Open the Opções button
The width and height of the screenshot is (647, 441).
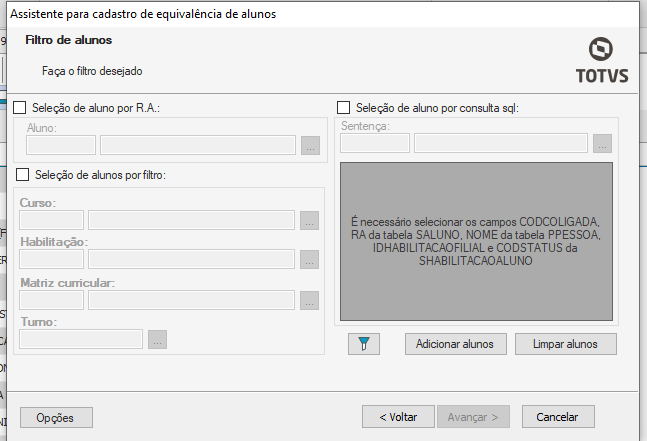pos(56,416)
